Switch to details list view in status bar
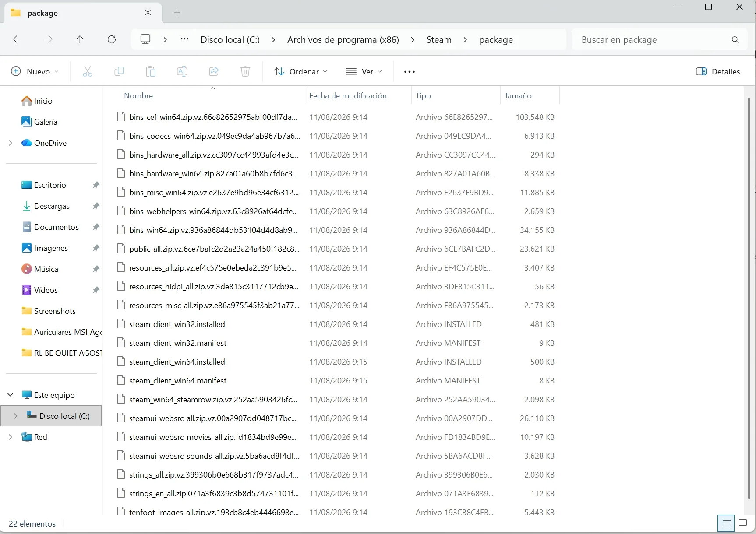Image resolution: width=756 pixels, height=534 pixels. (x=727, y=523)
